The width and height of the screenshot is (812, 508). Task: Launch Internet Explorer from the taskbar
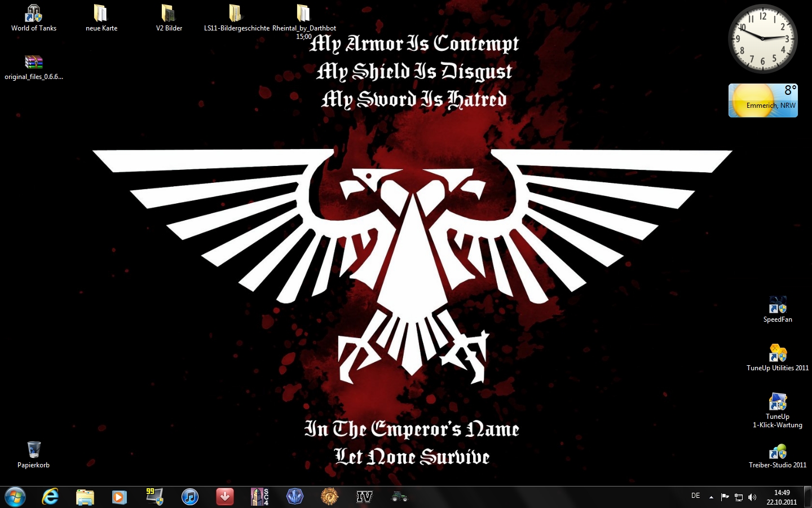pyautogui.click(x=50, y=497)
